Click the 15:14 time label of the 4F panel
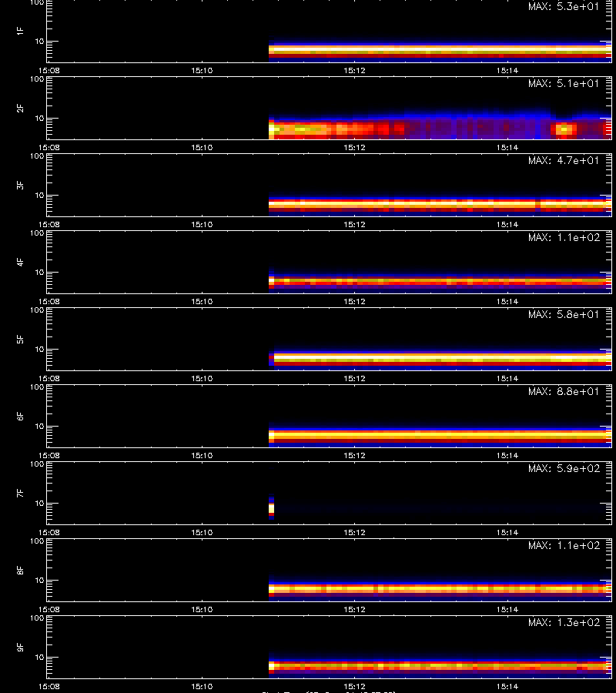The width and height of the screenshot is (616, 693). tap(507, 301)
